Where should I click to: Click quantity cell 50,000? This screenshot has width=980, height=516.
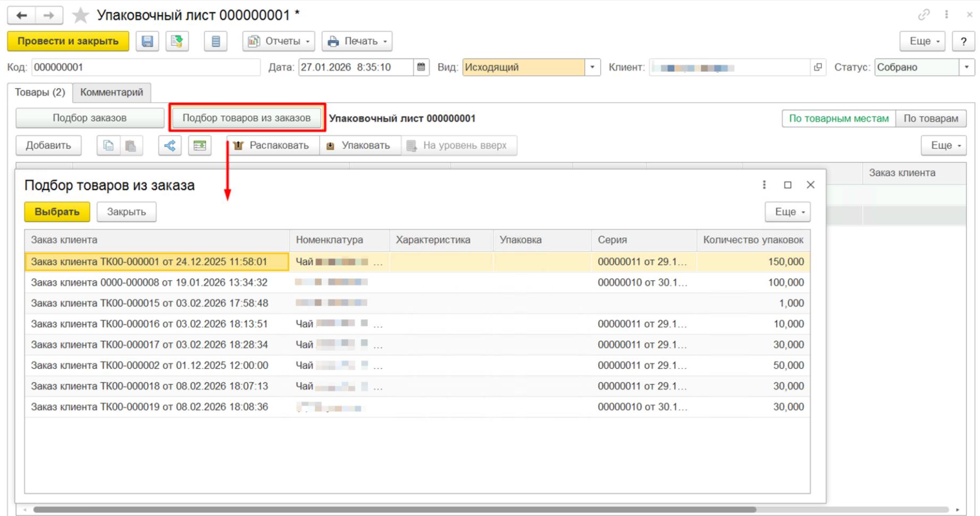coord(753,365)
